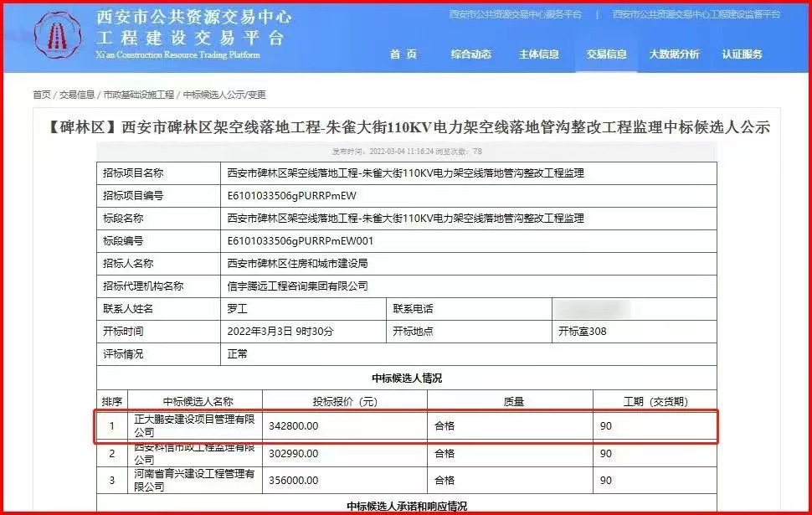The width and height of the screenshot is (812, 515).
Task: Click 交易信息 in the breadcrumb trail
Action: [x=77, y=95]
